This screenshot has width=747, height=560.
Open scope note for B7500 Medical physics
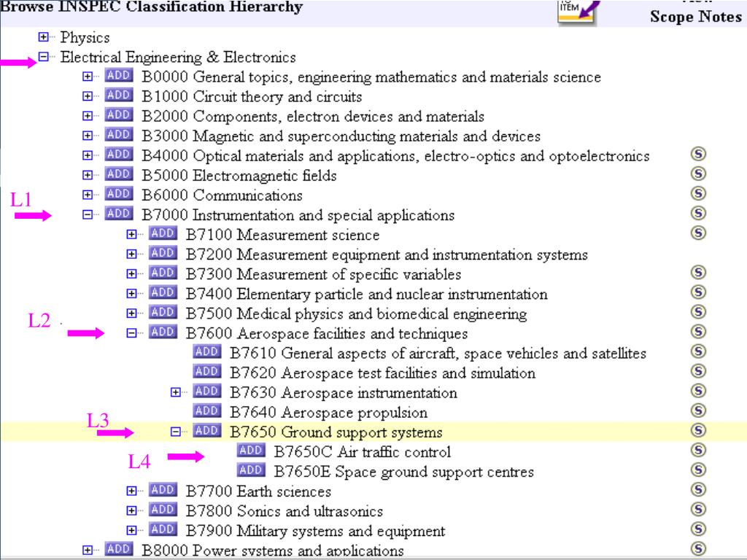[698, 312]
